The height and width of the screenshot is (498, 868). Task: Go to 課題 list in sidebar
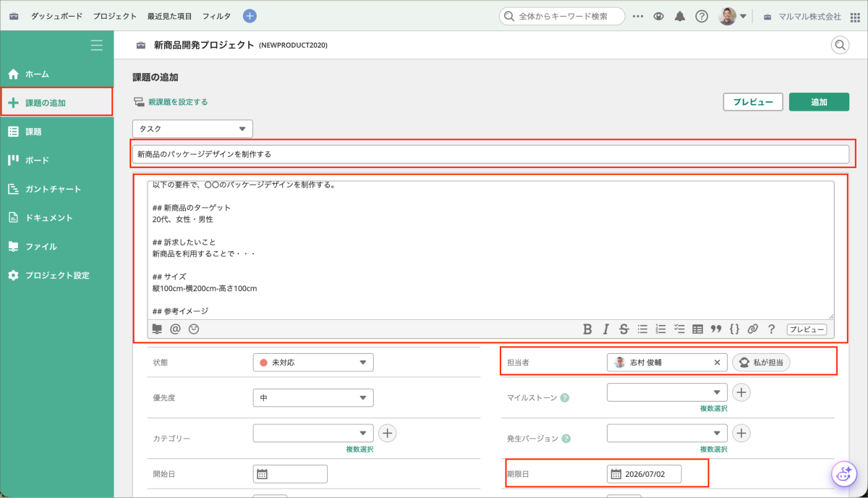click(56, 131)
